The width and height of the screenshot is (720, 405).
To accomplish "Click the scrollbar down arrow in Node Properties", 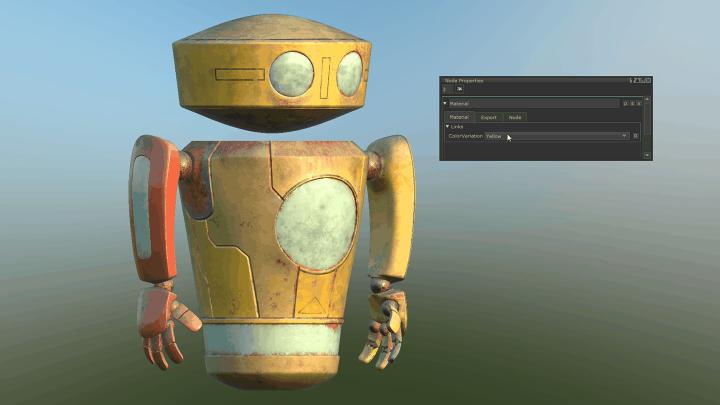I will point(647,155).
